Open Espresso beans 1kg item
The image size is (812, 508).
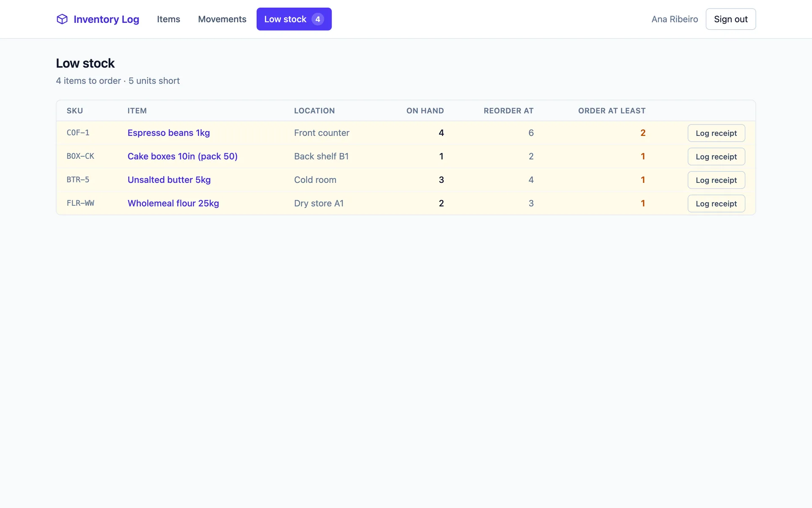click(x=168, y=133)
